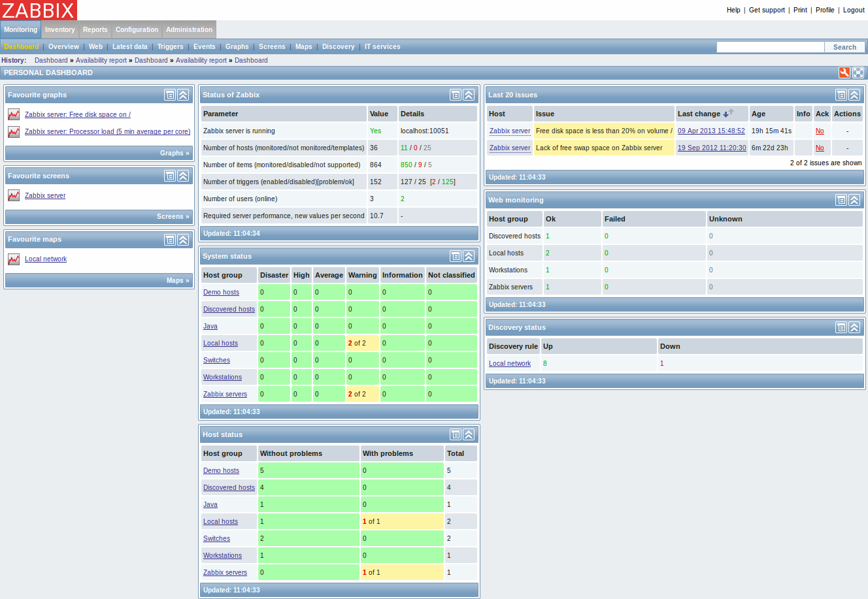Open Local network link in Discovery status
This screenshot has height=599, width=868.
(x=510, y=363)
